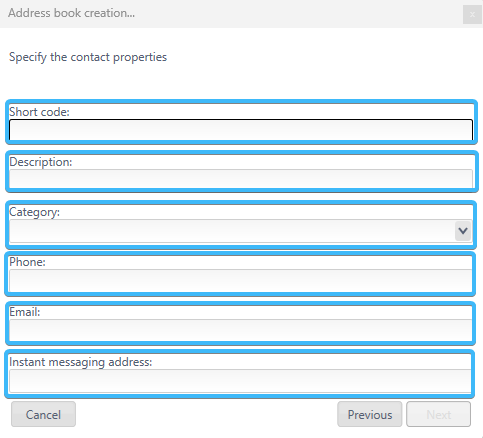This screenshot has width=483, height=438.
Task: Click the "Instant messaging address:" label
Action: (x=81, y=362)
